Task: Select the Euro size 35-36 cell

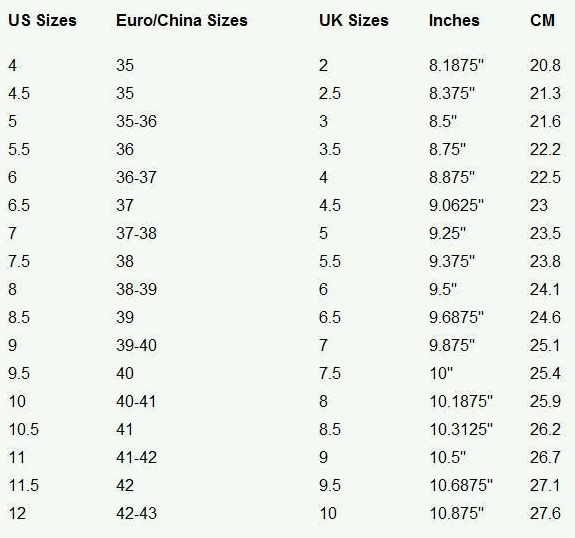Action: click(x=136, y=121)
